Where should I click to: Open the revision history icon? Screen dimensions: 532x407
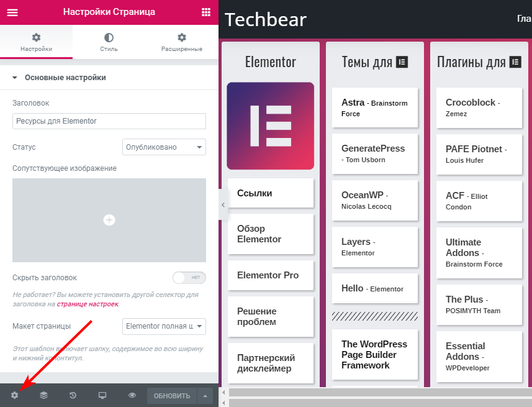coord(73,395)
